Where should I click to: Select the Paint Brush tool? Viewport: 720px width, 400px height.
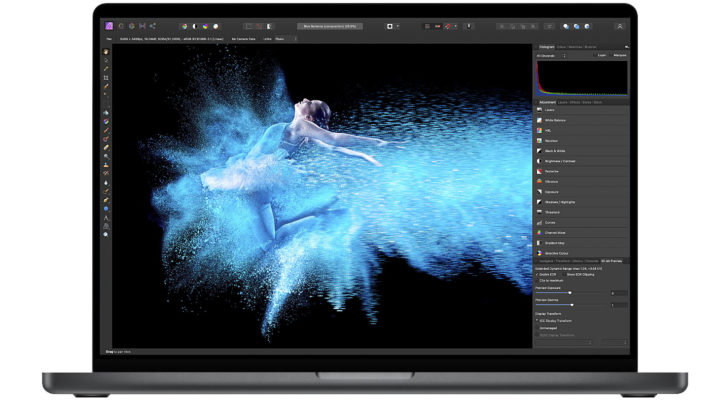[106, 130]
